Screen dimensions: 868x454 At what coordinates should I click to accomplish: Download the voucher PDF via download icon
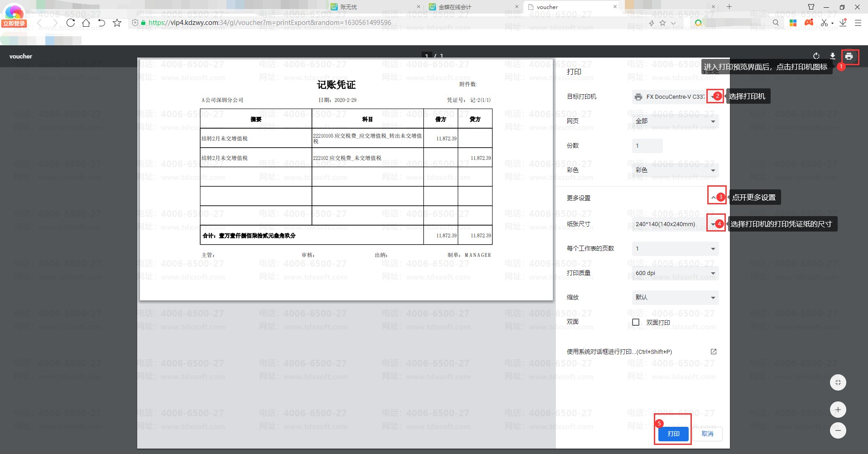(832, 56)
